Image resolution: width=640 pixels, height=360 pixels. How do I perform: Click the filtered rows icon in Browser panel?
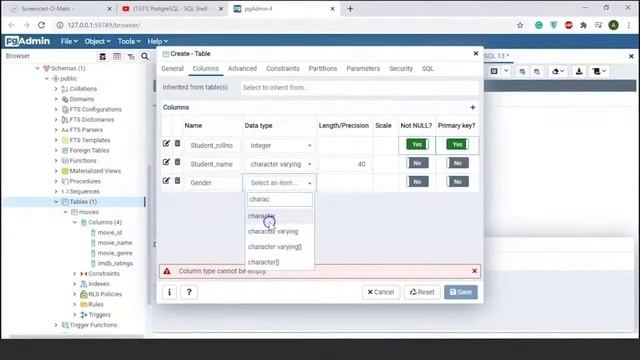[x=131, y=56]
